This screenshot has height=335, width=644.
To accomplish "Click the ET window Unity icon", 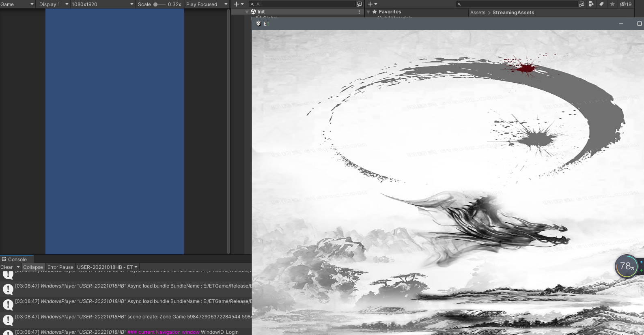I will pyautogui.click(x=258, y=24).
